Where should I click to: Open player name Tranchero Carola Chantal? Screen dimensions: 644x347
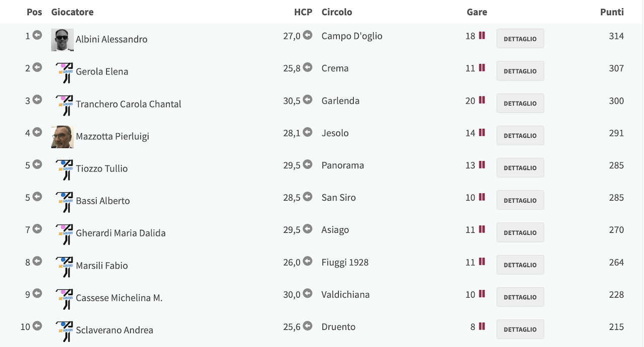[128, 104]
